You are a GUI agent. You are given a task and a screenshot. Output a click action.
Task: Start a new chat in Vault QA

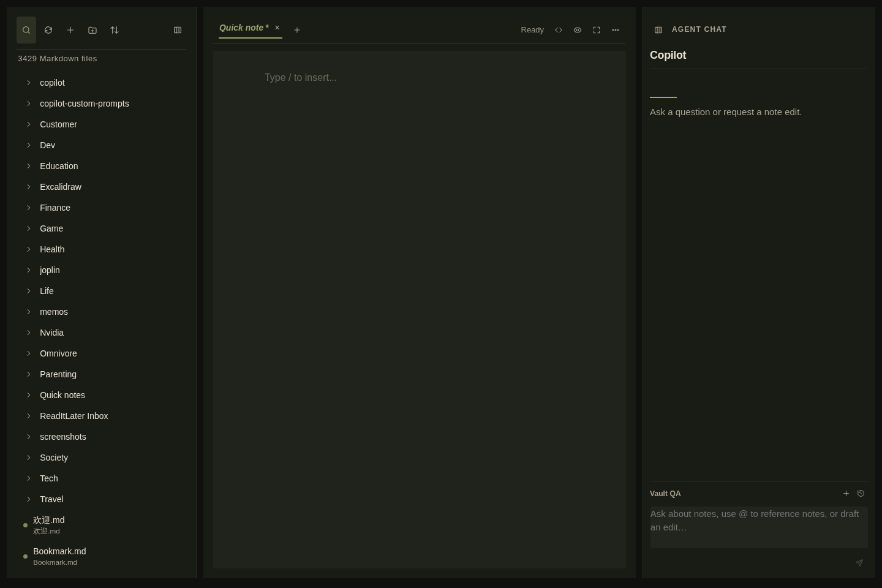pyautogui.click(x=846, y=494)
